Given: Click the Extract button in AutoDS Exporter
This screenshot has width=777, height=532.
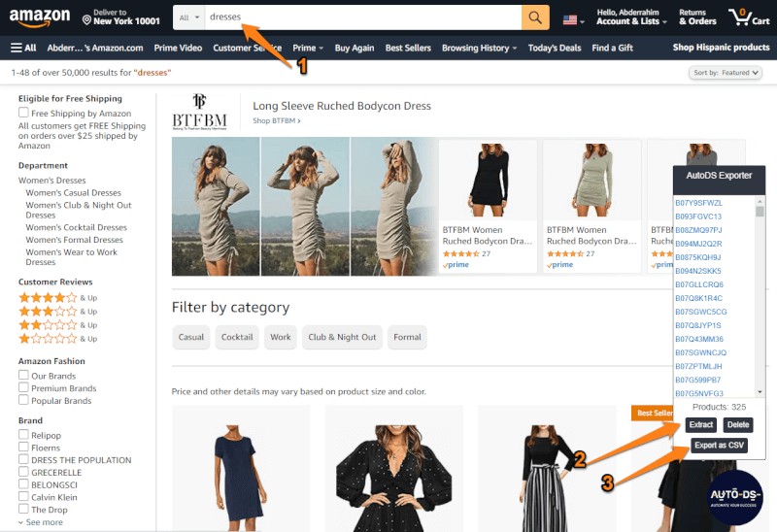Looking at the screenshot, I should click(700, 424).
